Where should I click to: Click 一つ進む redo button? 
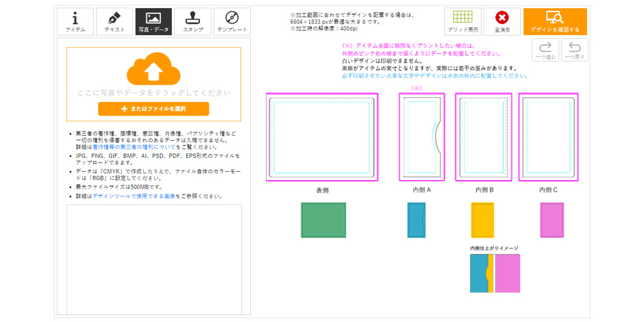point(545,49)
